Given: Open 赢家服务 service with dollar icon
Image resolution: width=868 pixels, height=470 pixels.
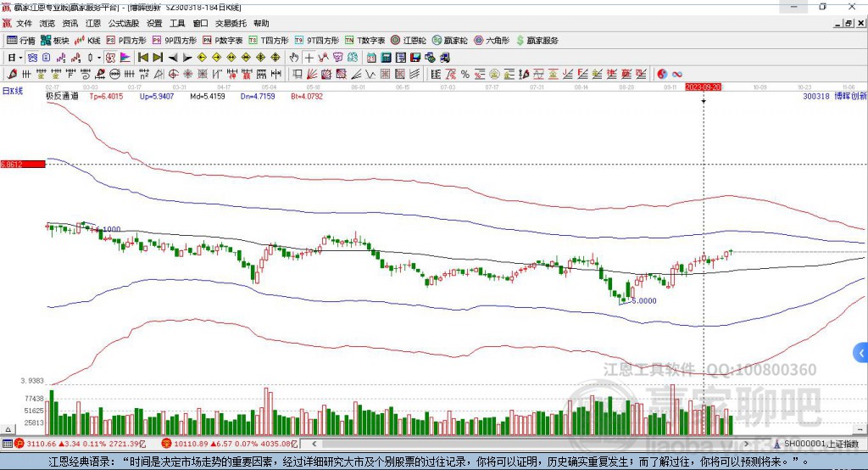Looking at the screenshot, I should 537,41.
